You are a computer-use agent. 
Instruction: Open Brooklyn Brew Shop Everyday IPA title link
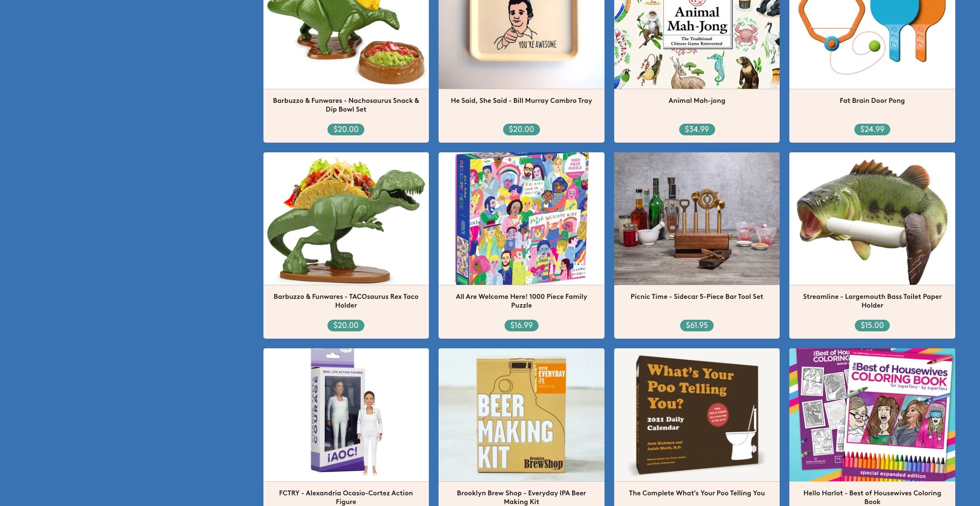[x=522, y=497]
